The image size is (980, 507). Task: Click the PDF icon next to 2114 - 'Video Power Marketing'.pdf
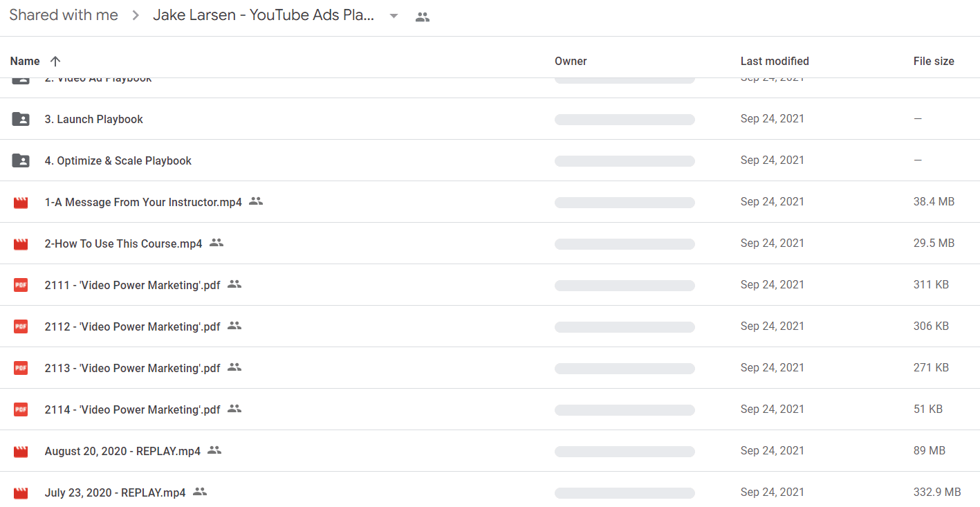21,409
